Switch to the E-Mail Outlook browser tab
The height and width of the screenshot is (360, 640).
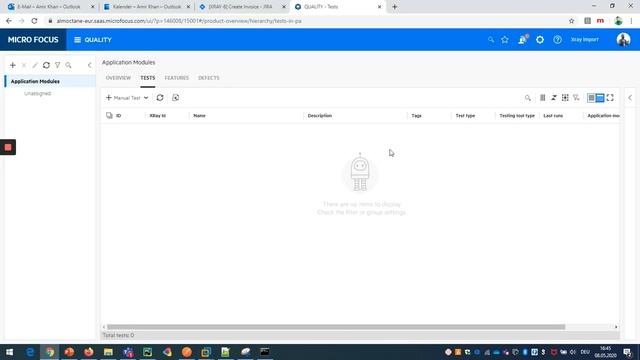48,7
